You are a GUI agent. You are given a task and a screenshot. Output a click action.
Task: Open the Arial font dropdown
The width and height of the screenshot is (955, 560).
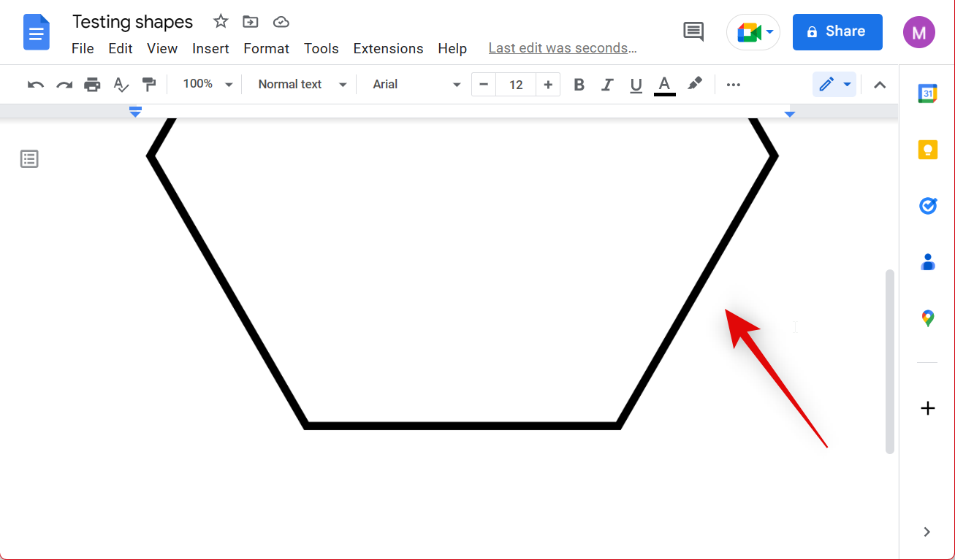click(x=416, y=85)
